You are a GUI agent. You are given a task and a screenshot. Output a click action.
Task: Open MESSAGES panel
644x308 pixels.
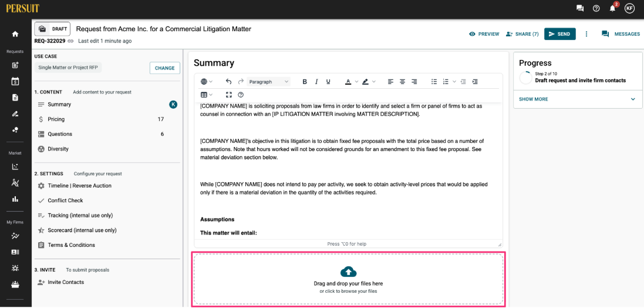click(621, 34)
